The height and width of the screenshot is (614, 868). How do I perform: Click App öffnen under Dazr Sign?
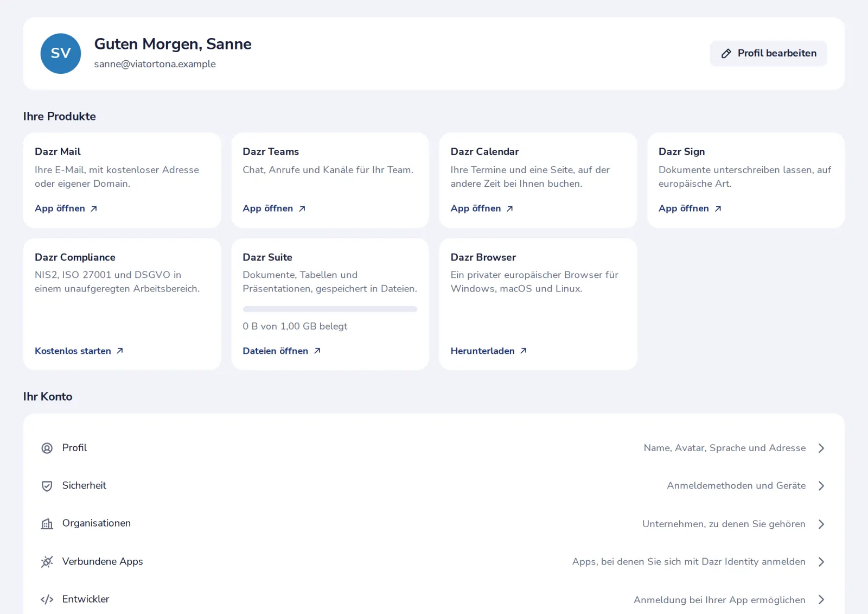coord(690,208)
